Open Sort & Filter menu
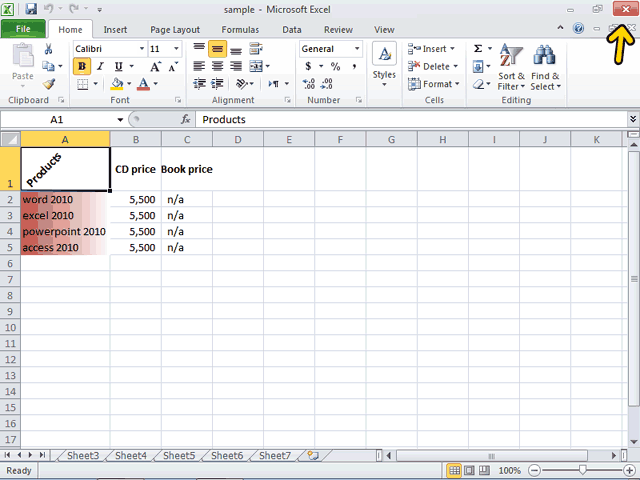Viewport: 640px width, 480px height. coord(511,67)
